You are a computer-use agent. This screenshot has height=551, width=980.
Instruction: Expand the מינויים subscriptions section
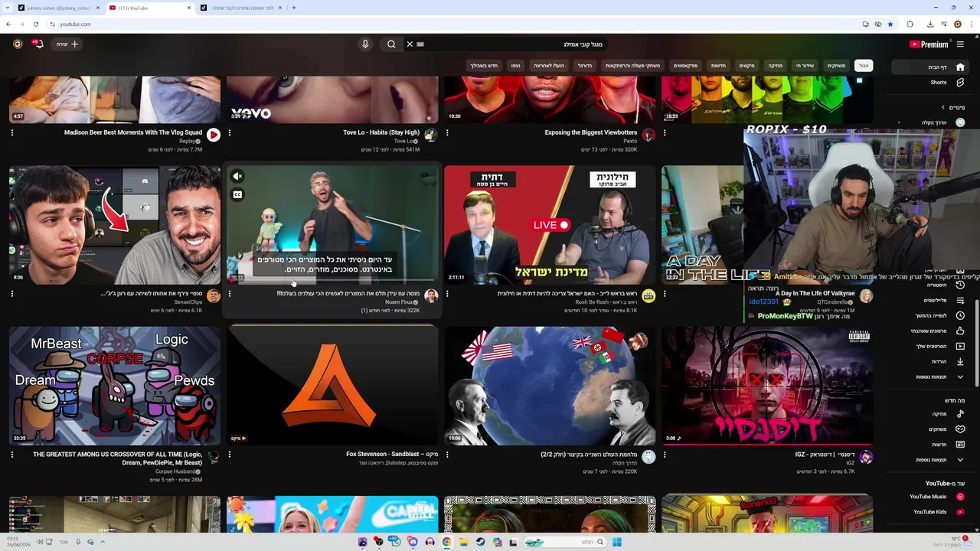pyautogui.click(x=954, y=107)
